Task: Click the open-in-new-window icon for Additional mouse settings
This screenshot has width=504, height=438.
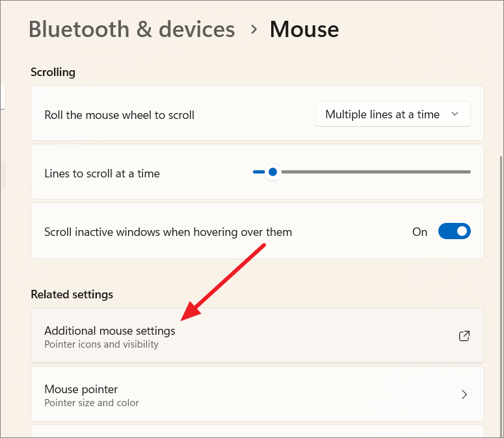Action: [x=464, y=336]
